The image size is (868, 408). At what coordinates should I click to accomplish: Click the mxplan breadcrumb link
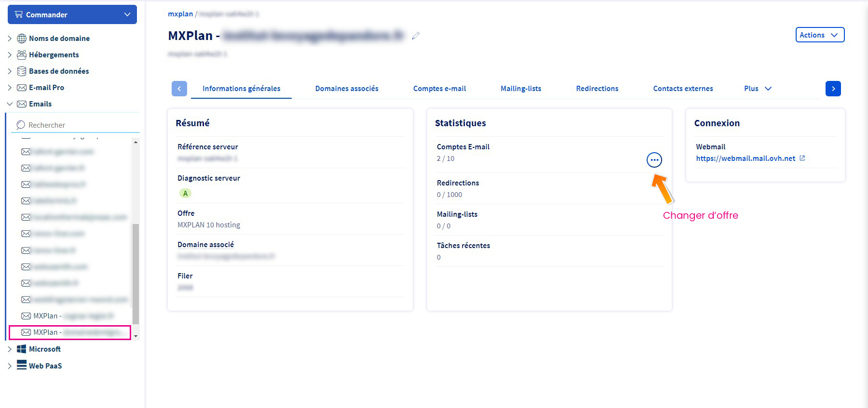(180, 14)
